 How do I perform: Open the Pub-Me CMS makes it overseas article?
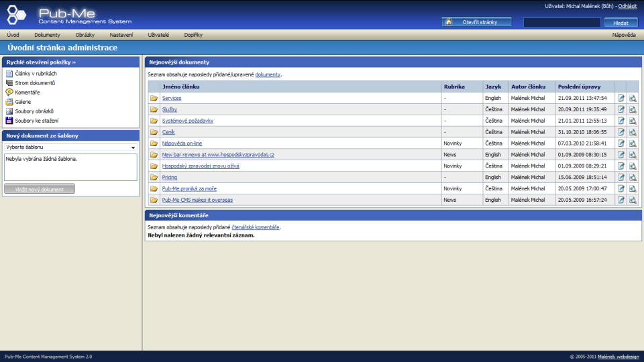[x=197, y=200]
